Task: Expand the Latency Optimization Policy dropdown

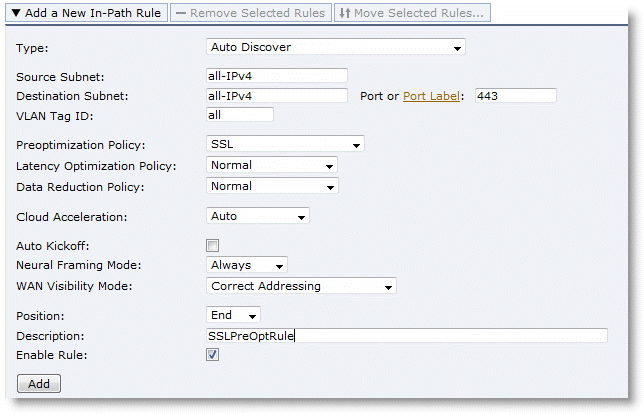Action: point(271,165)
